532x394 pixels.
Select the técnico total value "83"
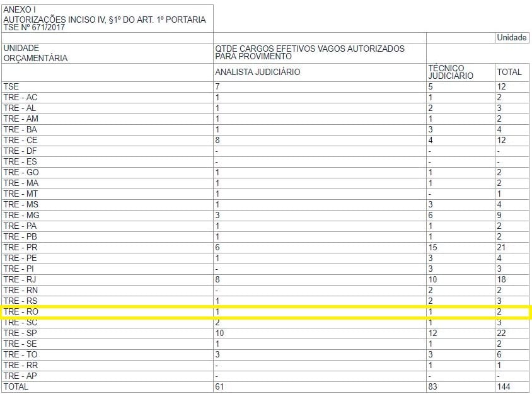click(x=432, y=387)
